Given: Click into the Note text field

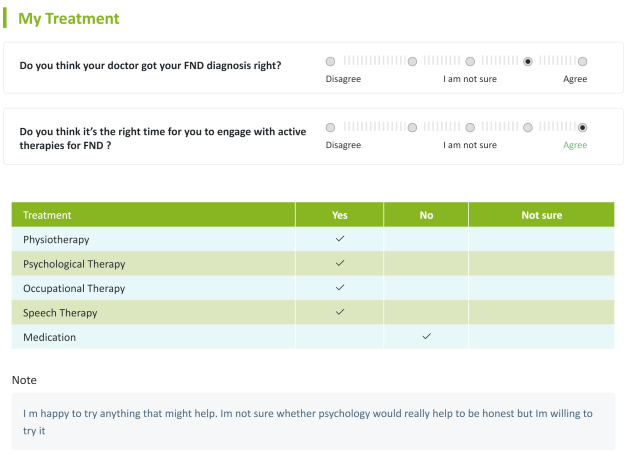Looking at the screenshot, I should click(314, 421).
